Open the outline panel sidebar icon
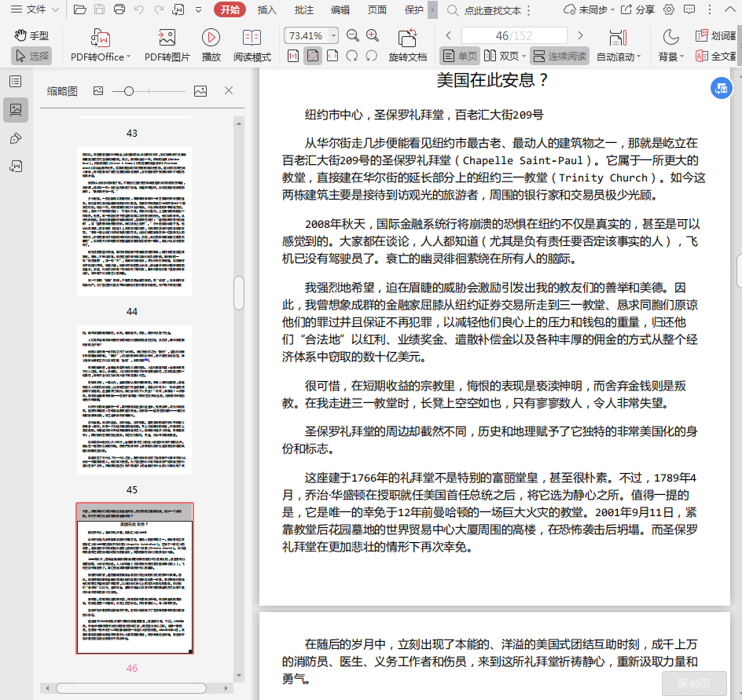The height and width of the screenshot is (700, 742). pos(16,82)
